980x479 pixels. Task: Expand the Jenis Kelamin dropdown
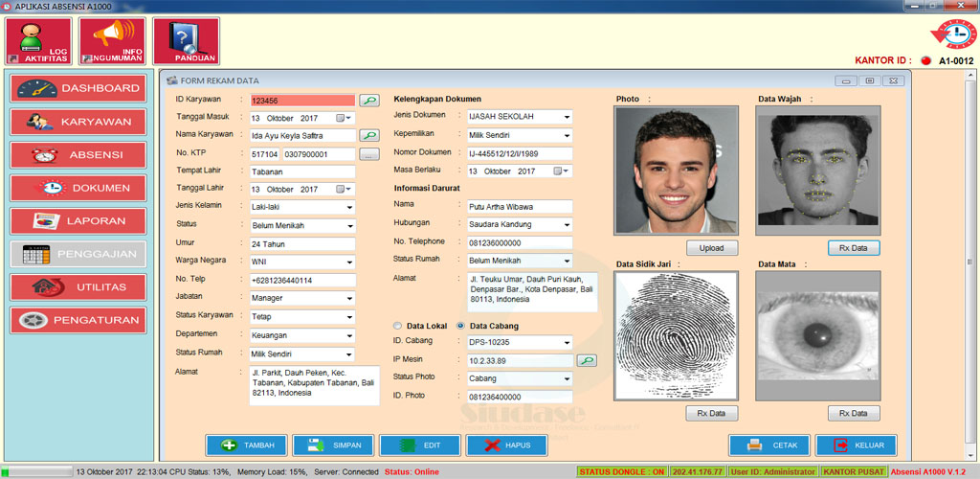[348, 207]
